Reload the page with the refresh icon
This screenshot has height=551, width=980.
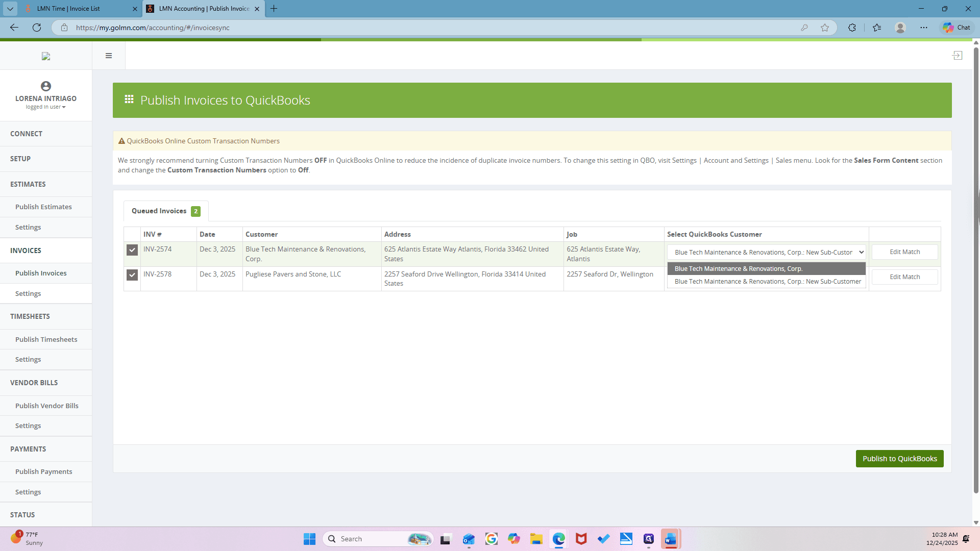(x=37, y=28)
